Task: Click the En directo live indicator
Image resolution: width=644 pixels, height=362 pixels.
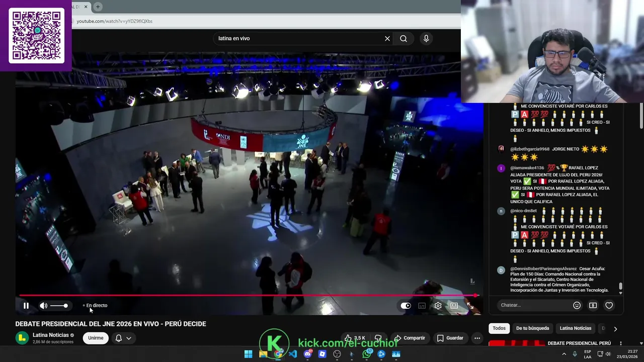Action: point(95,305)
